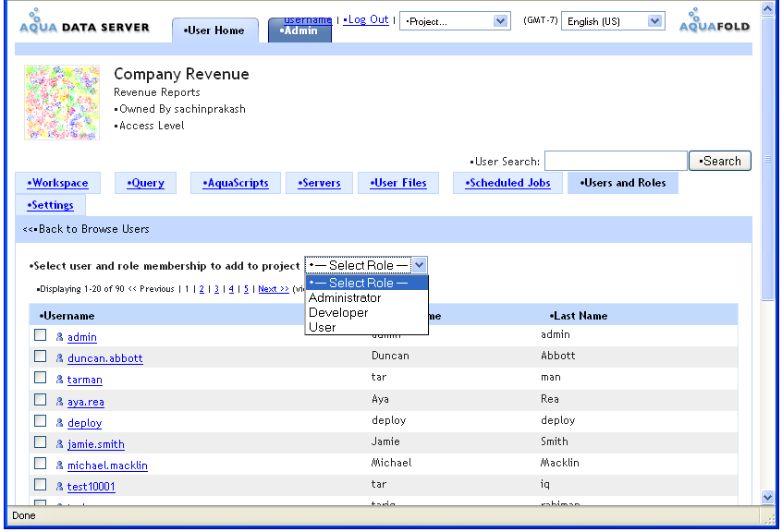Choose Developer from role list
This screenshot has height=532, width=782.
[367, 313]
